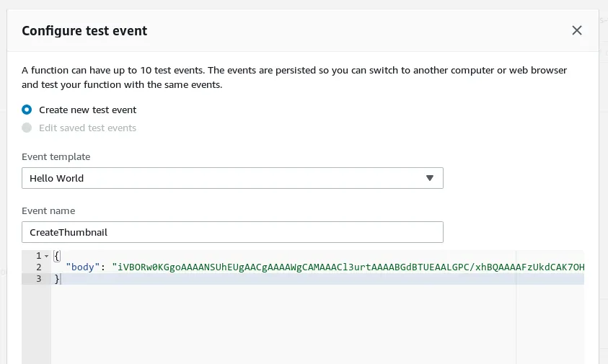This screenshot has height=364, width=608.
Task: Click the Event name label
Action: pyautogui.click(x=48, y=211)
